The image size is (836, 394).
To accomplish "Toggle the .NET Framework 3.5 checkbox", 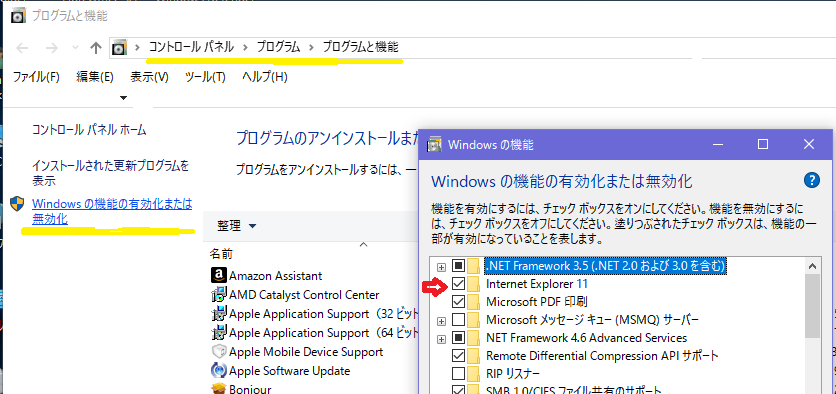I will [x=459, y=266].
